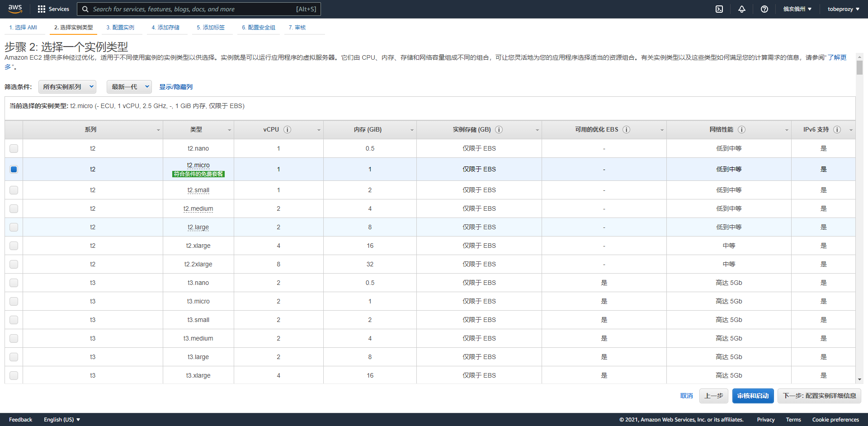Go to step 7. 审核
This screenshot has width=868, height=426.
coord(297,28)
